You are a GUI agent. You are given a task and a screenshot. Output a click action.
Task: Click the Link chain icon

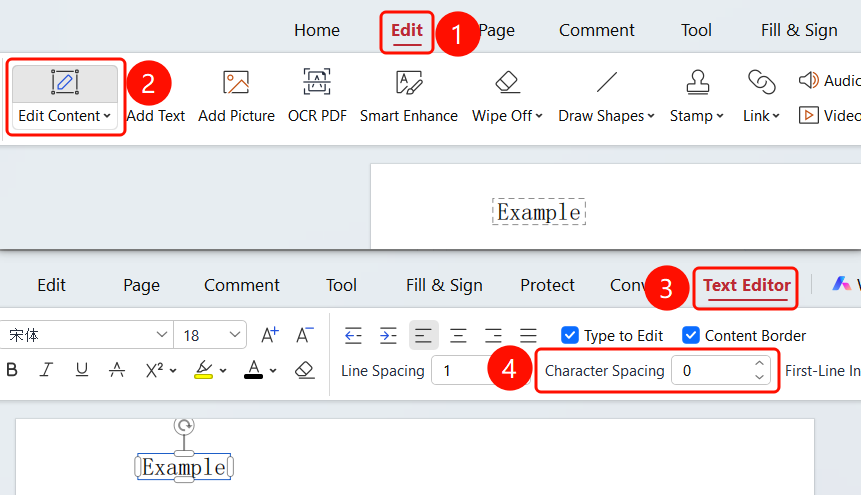(762, 82)
